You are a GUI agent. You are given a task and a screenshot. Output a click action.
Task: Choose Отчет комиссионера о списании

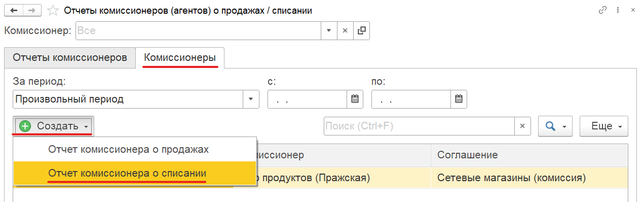click(128, 173)
